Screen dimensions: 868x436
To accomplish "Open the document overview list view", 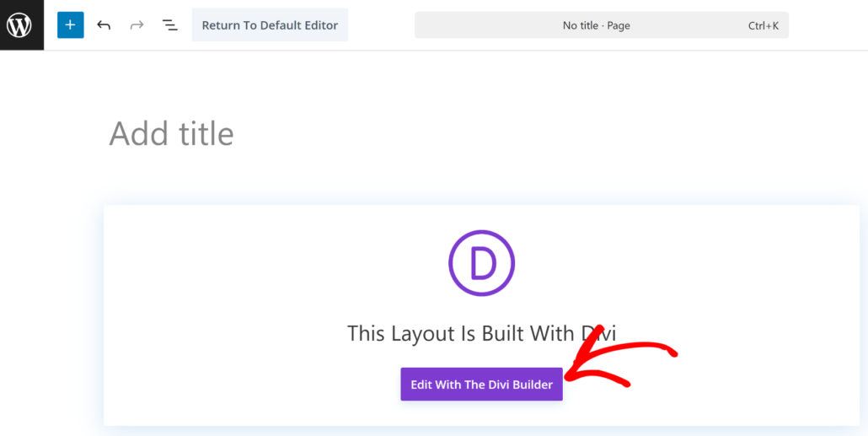I will tap(170, 25).
